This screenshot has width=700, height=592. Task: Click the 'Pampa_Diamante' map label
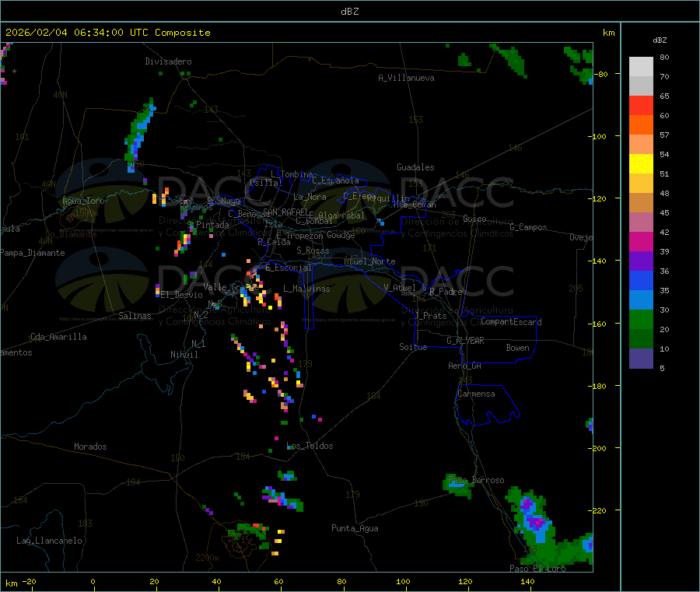[33, 253]
